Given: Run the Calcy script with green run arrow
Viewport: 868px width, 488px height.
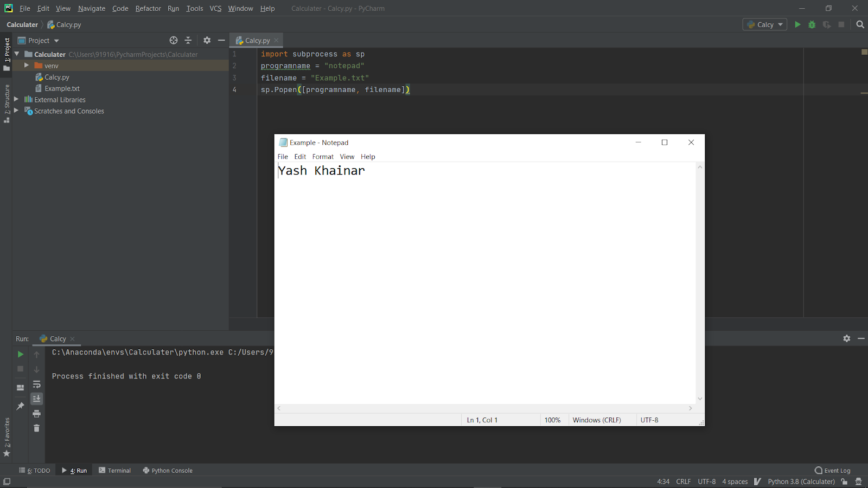Looking at the screenshot, I should (797, 24).
